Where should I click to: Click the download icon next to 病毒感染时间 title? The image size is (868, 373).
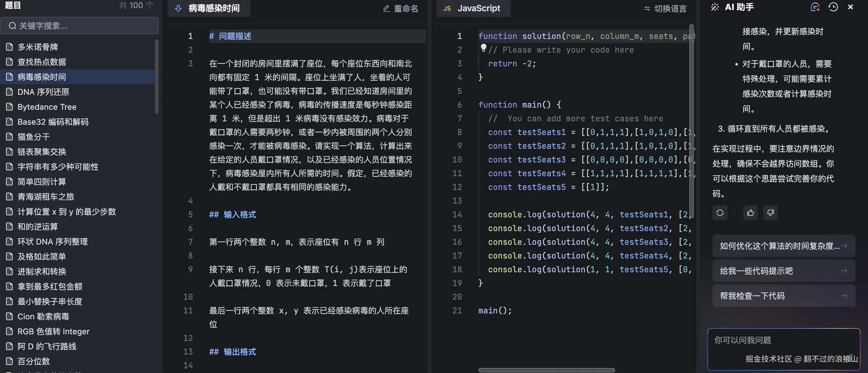[x=178, y=8]
